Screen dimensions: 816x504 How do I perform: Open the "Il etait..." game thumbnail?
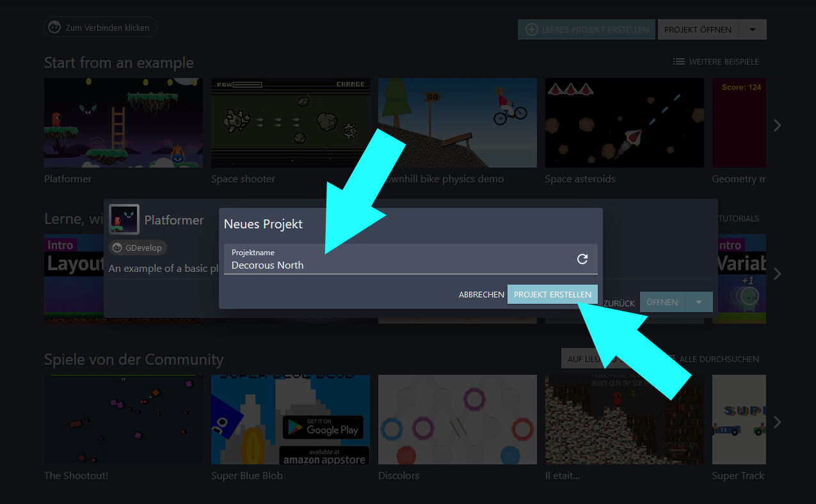tap(625, 420)
